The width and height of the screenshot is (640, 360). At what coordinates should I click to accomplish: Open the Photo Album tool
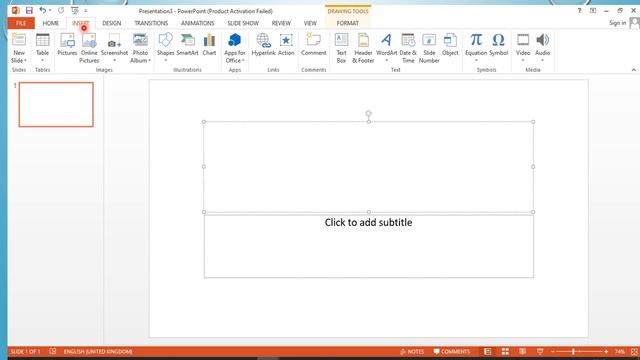[140, 48]
